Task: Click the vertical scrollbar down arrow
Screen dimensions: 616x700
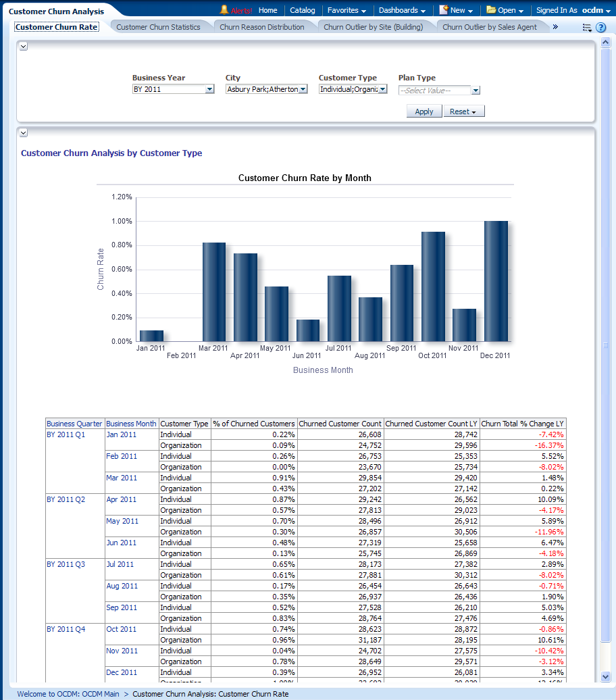Action: 606,676
